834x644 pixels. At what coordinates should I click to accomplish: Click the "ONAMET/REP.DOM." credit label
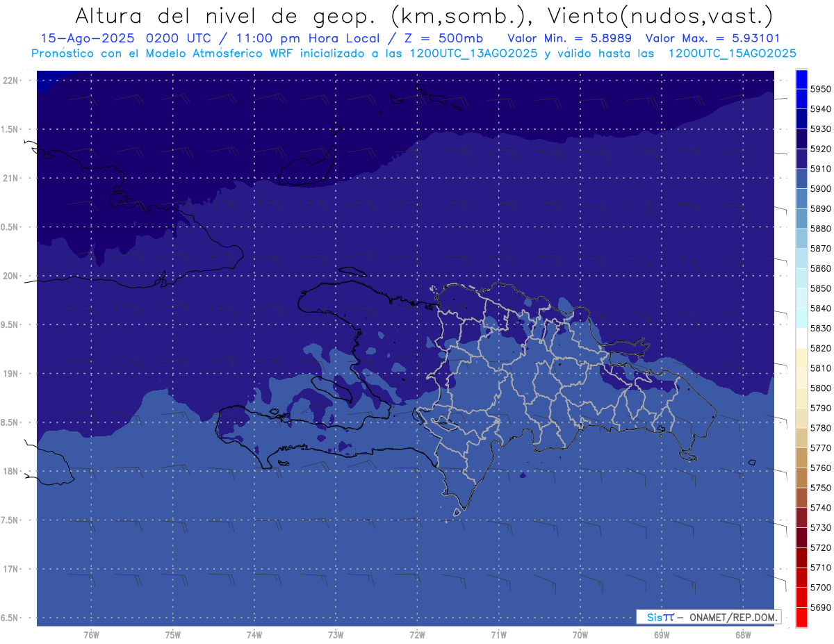point(733,617)
